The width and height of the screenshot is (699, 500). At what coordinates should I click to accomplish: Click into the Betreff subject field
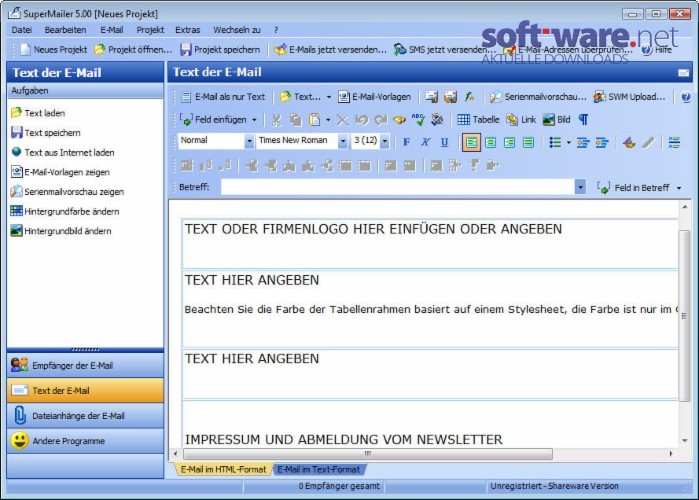click(x=398, y=187)
